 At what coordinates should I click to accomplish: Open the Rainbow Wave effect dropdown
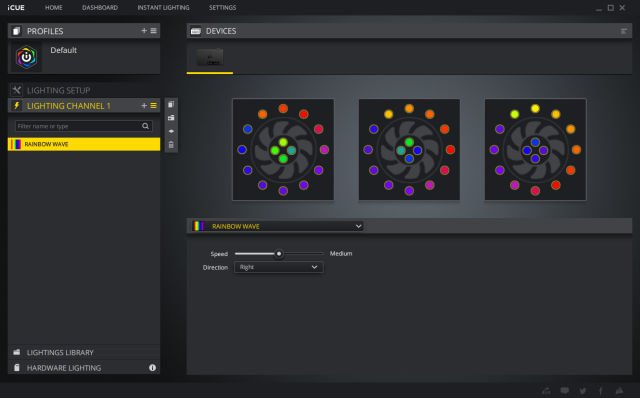pyautogui.click(x=278, y=226)
